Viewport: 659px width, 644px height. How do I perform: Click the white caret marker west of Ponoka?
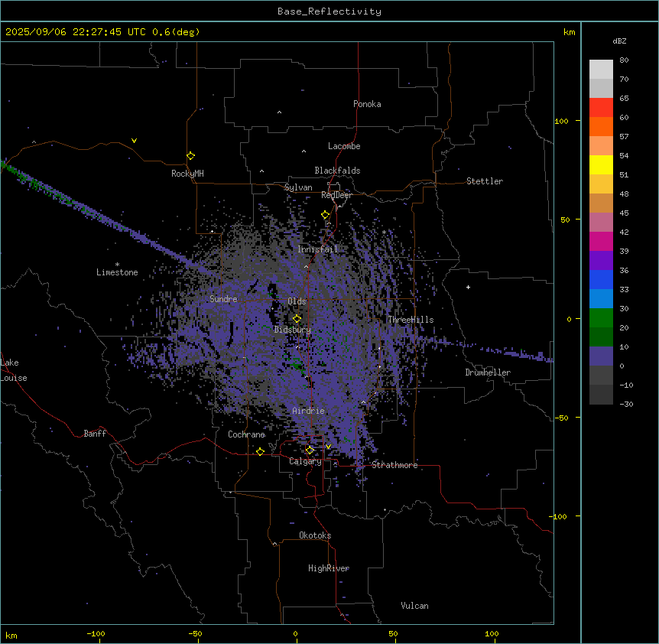click(x=279, y=112)
